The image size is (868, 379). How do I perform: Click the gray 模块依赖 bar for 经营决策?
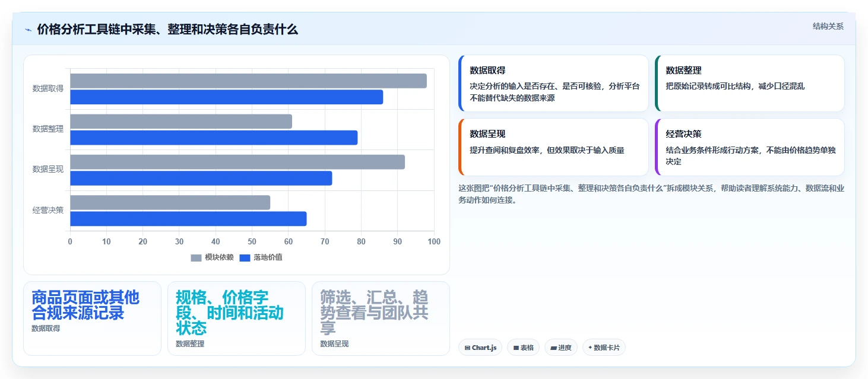[x=170, y=202]
